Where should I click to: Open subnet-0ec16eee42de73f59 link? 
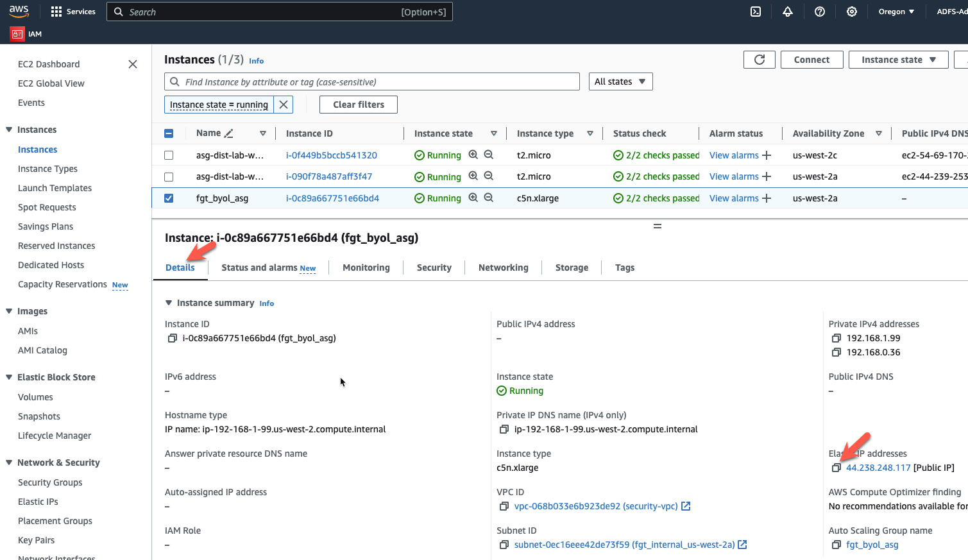point(624,545)
